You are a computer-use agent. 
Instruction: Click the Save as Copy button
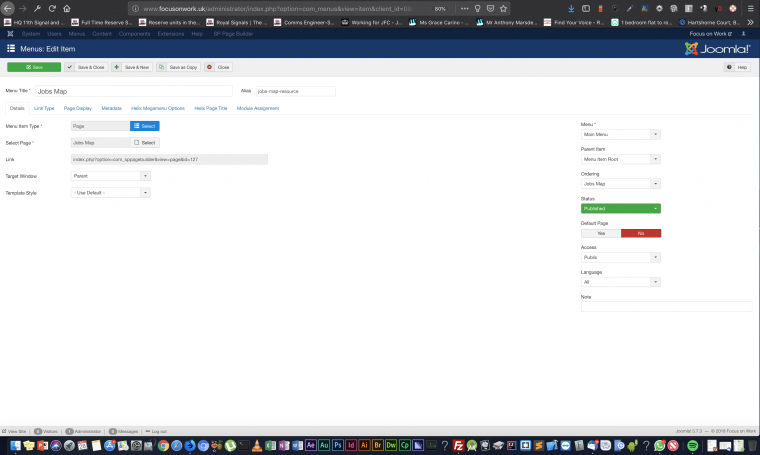(x=178, y=67)
